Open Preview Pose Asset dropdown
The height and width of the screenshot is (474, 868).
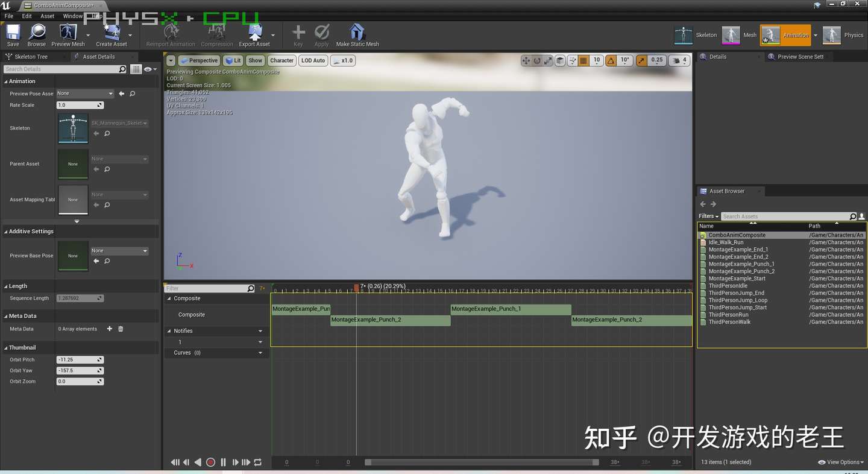tap(85, 93)
